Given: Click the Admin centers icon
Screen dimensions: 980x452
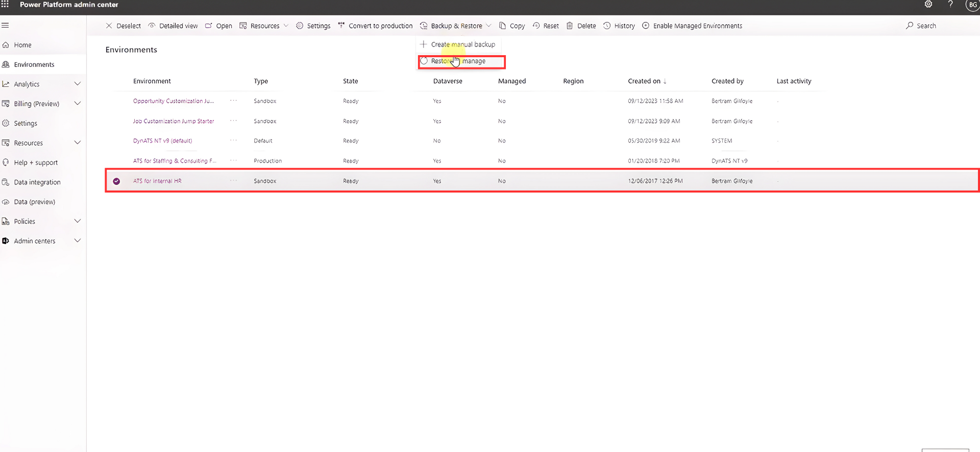Looking at the screenshot, I should click(6, 241).
